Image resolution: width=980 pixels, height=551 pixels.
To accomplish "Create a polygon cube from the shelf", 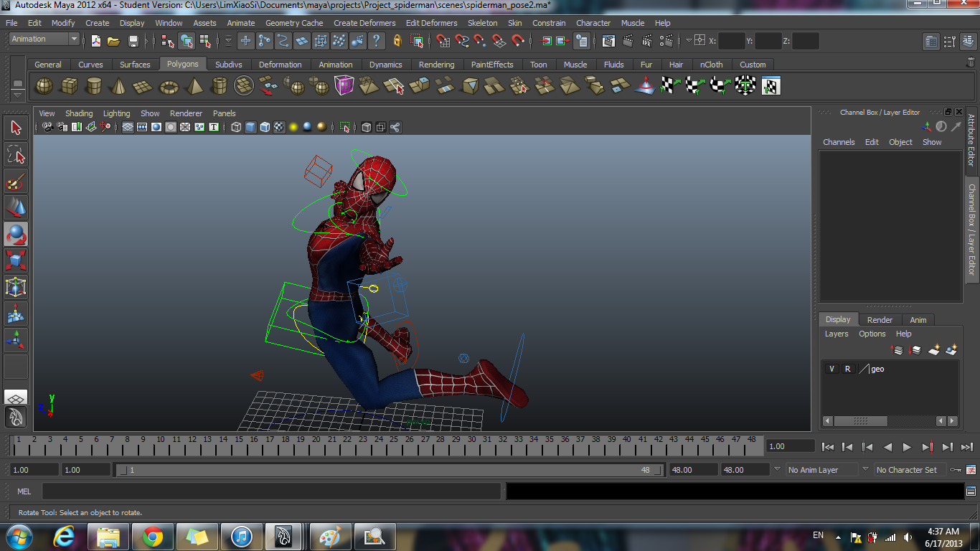I will coord(69,86).
